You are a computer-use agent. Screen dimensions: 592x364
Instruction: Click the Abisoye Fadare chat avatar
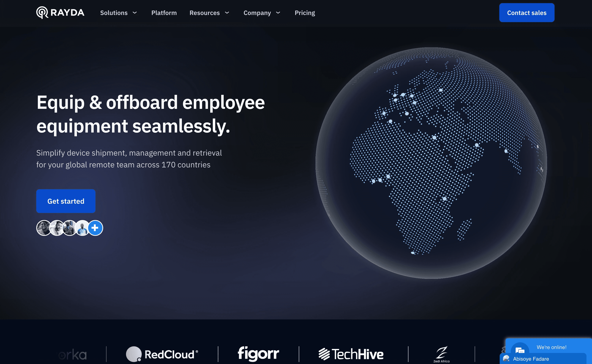[x=506, y=358]
